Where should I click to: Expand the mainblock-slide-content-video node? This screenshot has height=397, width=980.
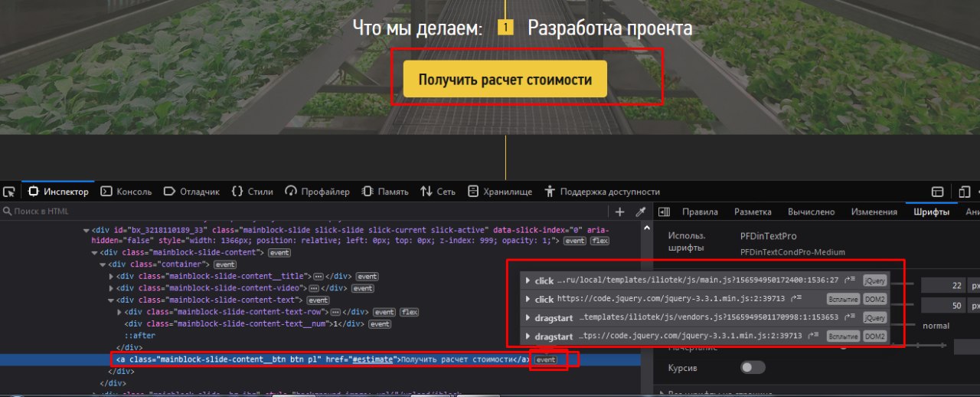point(111,288)
